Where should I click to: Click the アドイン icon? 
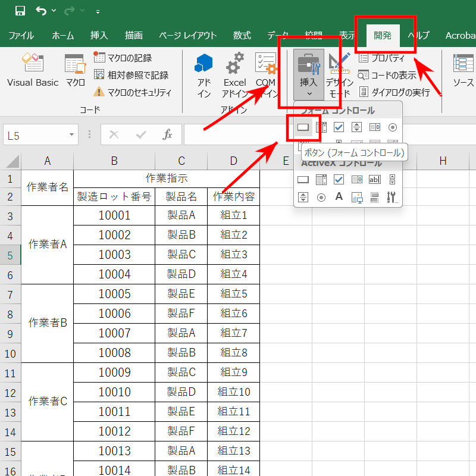click(203, 70)
